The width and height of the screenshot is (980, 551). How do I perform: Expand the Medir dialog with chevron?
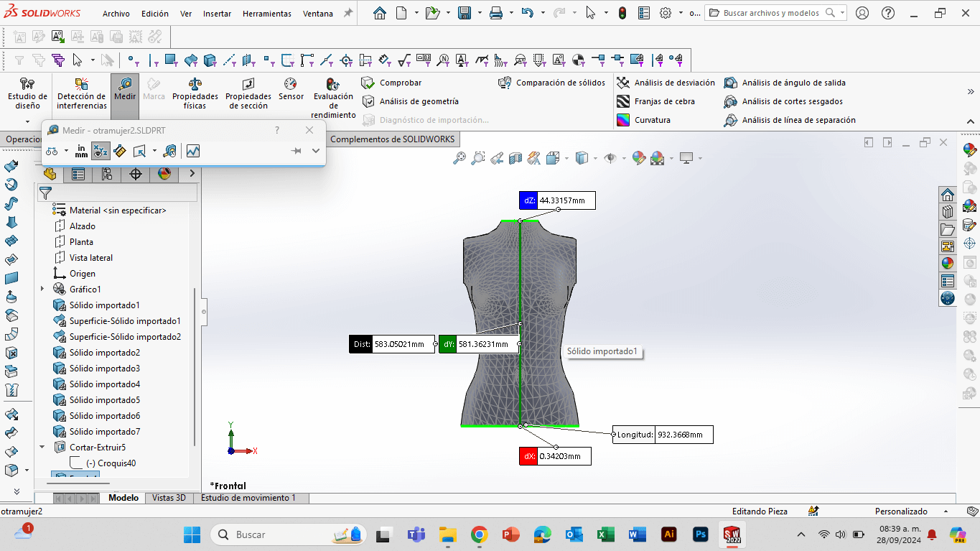[315, 151]
